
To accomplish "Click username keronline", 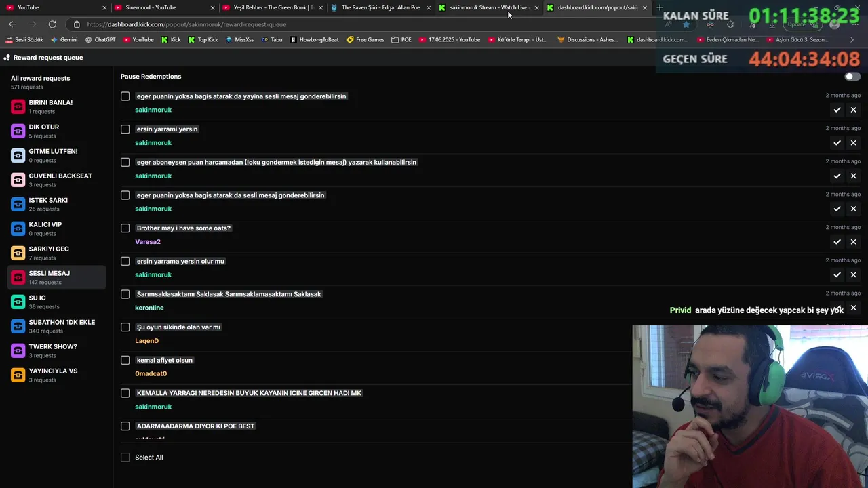I will (149, 308).
